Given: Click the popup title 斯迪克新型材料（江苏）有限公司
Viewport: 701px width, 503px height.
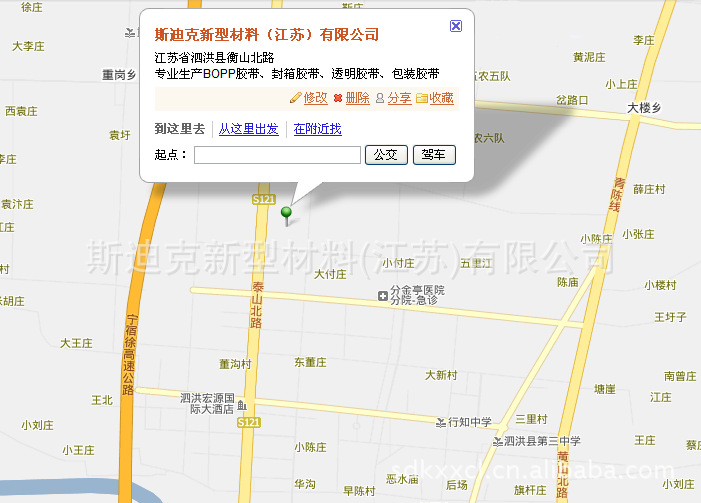Looking at the screenshot, I should click(x=267, y=34).
